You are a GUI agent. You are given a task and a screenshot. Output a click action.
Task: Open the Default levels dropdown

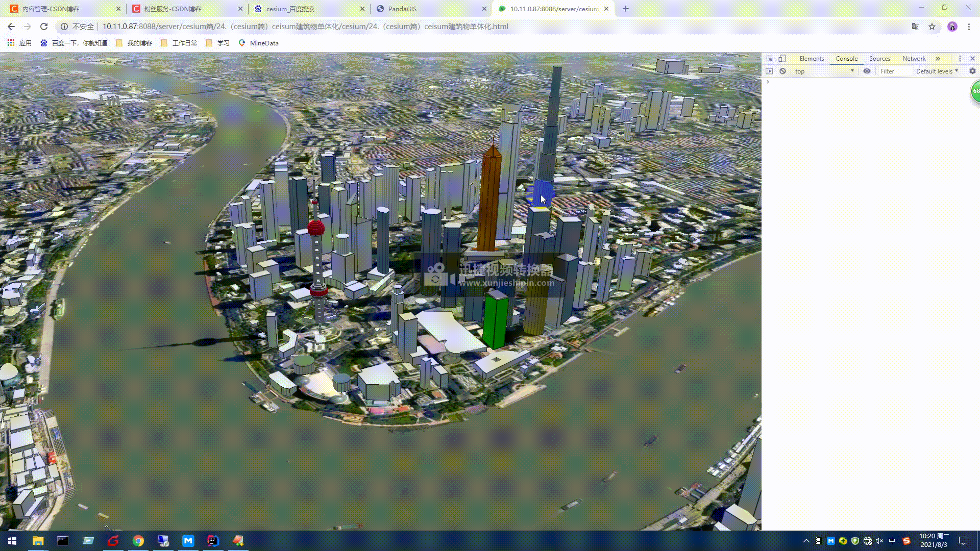pyautogui.click(x=937, y=71)
